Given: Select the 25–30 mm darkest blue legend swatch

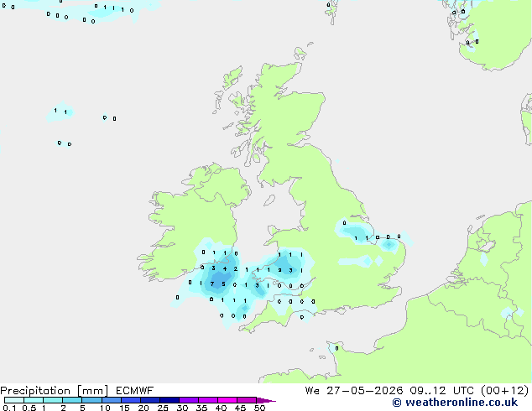Looking at the screenshot, I should tap(170, 400).
